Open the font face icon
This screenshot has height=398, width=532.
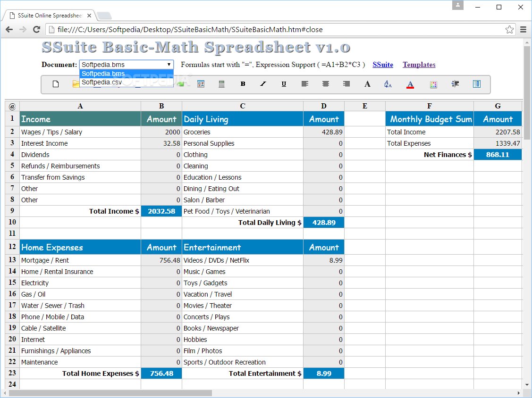[x=367, y=84]
